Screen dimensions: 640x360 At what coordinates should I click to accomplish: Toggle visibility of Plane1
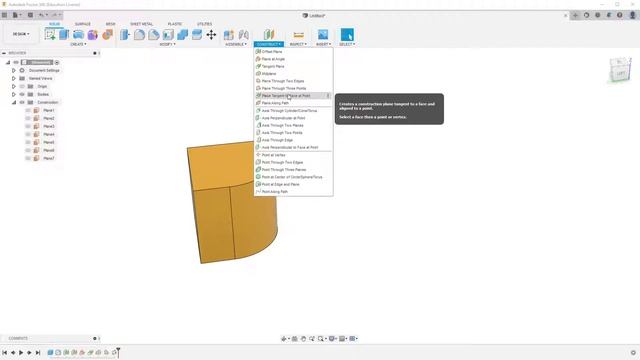(28, 110)
